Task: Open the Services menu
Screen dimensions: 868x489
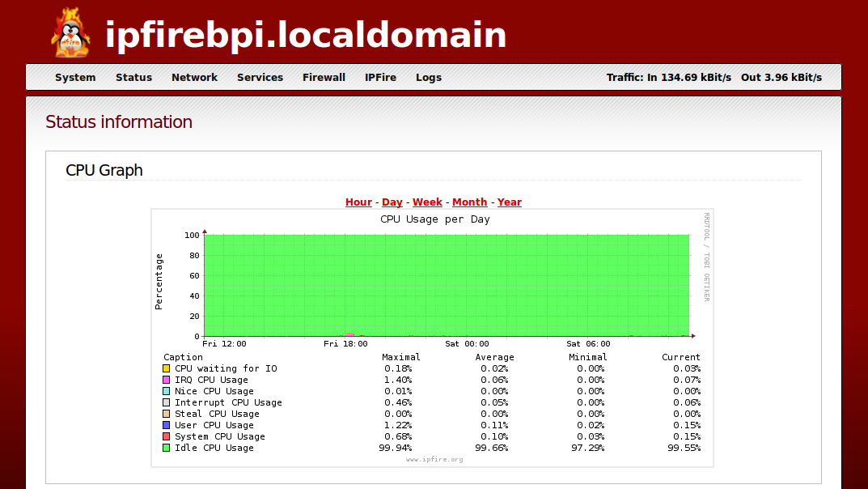Action: 260,78
